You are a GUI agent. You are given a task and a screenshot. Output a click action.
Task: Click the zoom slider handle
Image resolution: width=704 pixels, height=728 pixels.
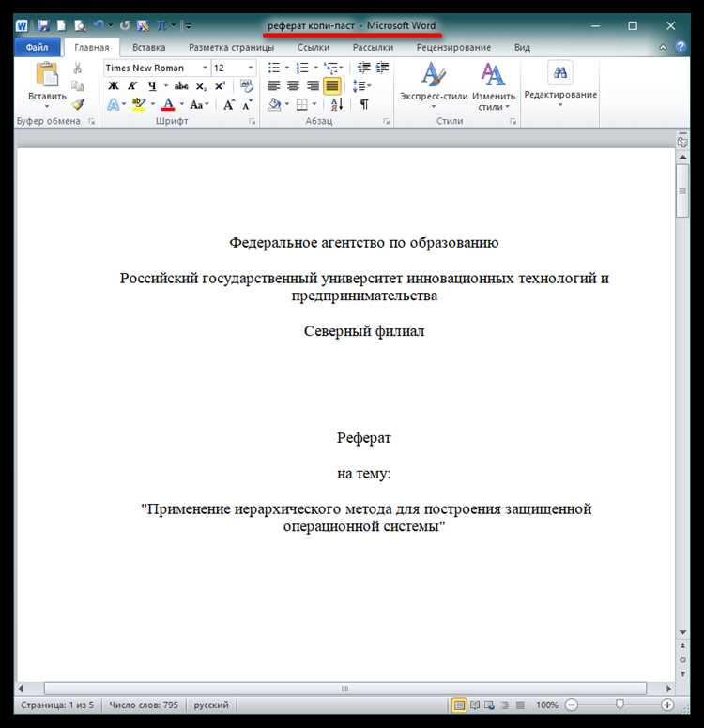(x=619, y=705)
